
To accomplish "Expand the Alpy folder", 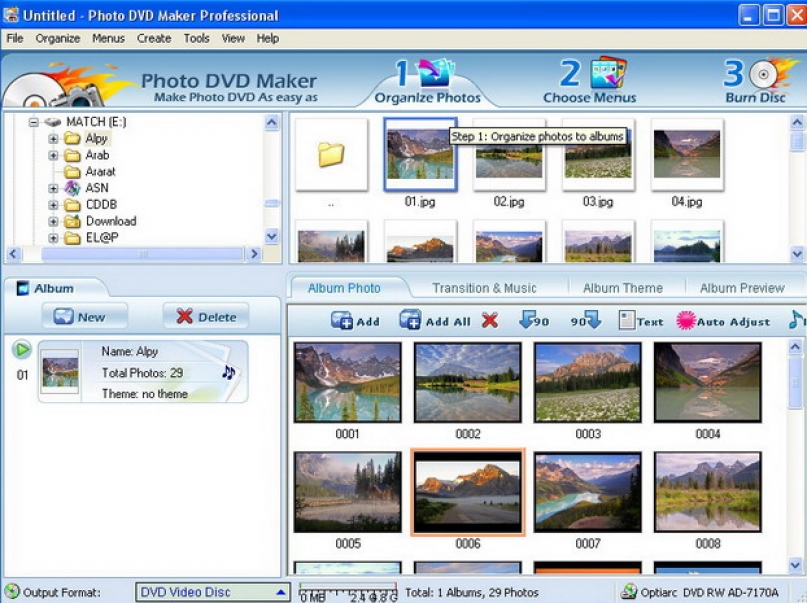I will pos(53,139).
